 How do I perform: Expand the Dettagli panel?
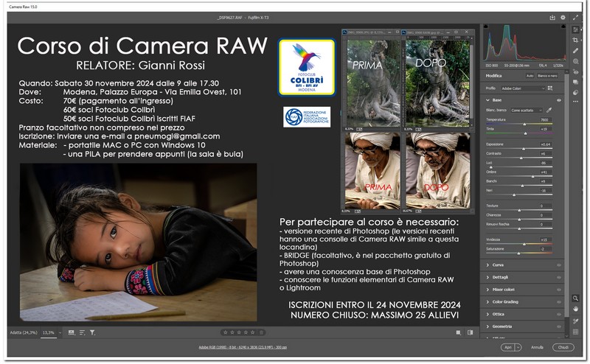coord(487,278)
